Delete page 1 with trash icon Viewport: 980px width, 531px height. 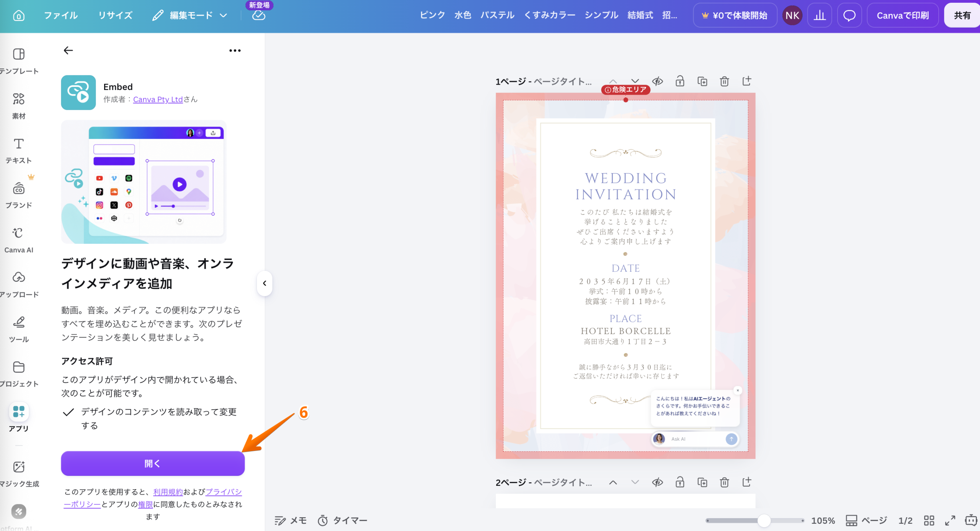724,81
